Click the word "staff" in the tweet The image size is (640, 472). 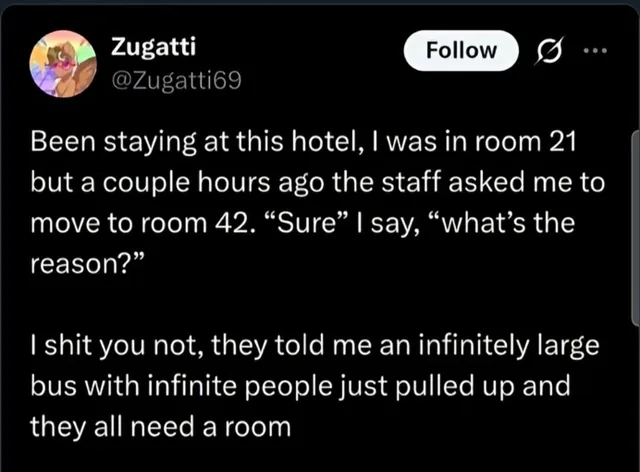tap(412, 182)
